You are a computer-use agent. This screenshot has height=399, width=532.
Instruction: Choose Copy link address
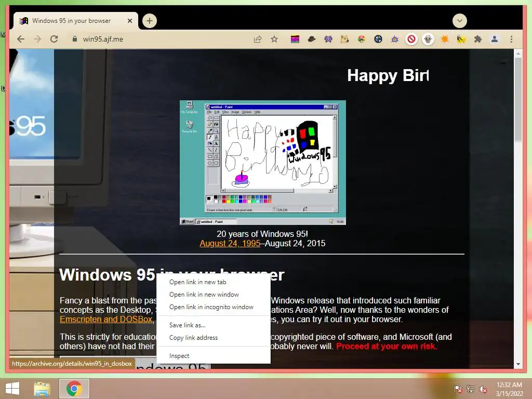pyautogui.click(x=214, y=338)
